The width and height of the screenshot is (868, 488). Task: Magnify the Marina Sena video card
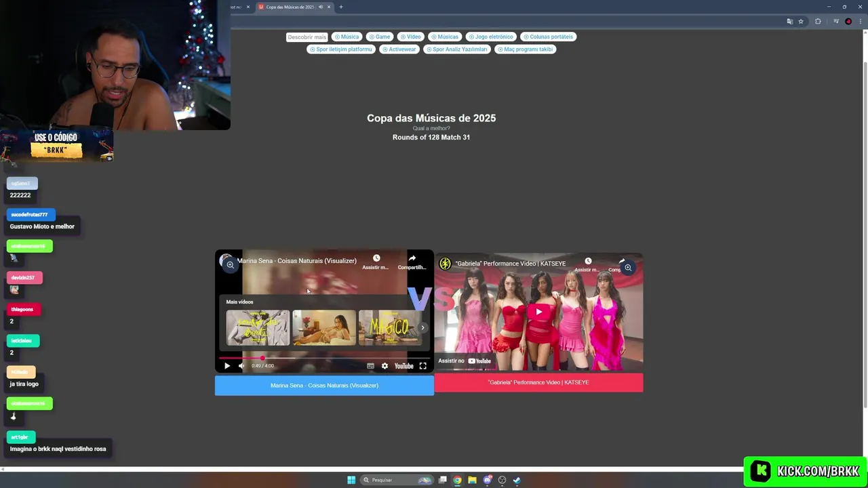pyautogui.click(x=230, y=265)
